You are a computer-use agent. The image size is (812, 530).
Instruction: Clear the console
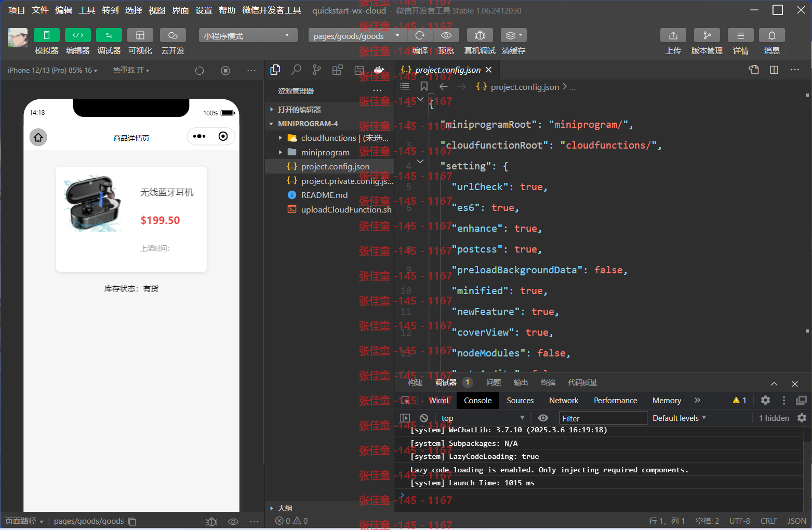tap(424, 418)
